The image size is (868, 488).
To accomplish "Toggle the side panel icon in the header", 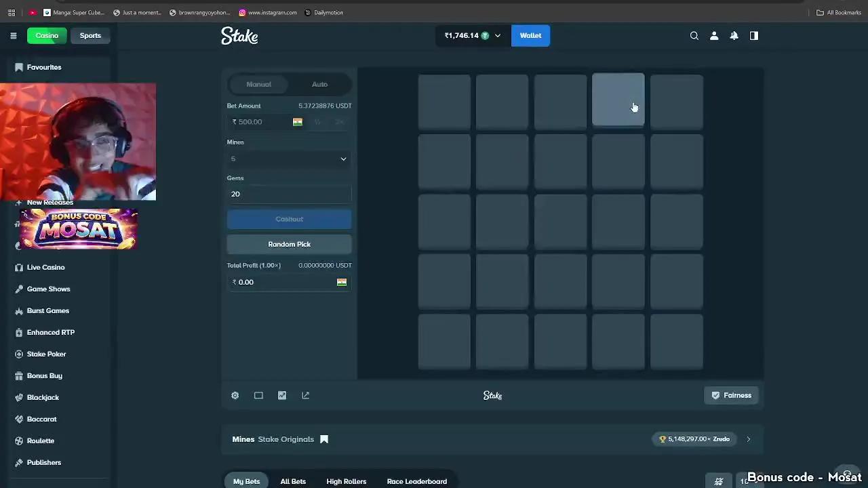I will click(x=753, y=35).
